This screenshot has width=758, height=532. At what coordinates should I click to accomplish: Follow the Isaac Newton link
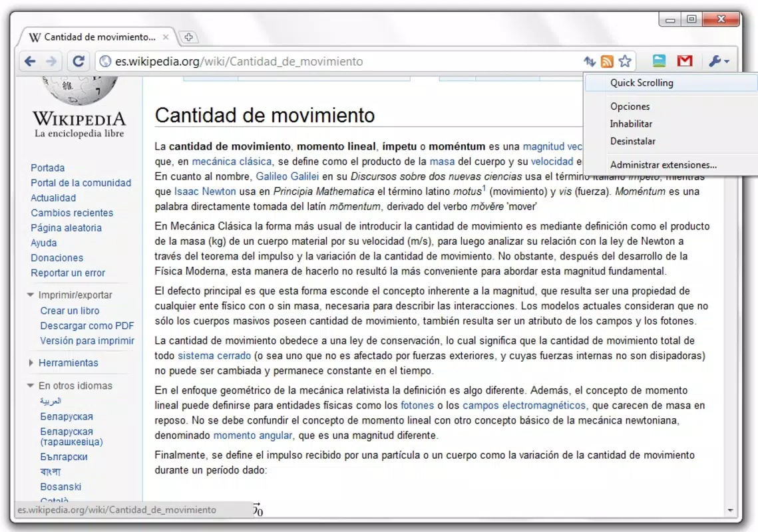(x=205, y=192)
